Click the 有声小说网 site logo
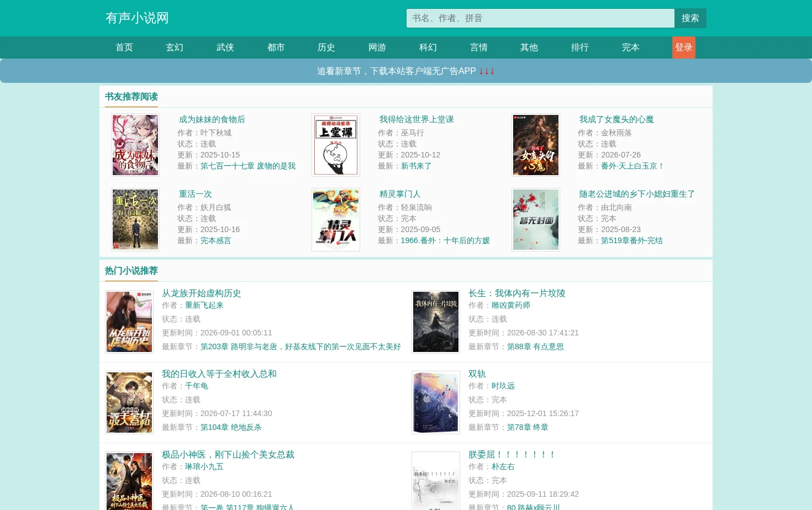Screen dimensions: 812x510 [x=137, y=18]
